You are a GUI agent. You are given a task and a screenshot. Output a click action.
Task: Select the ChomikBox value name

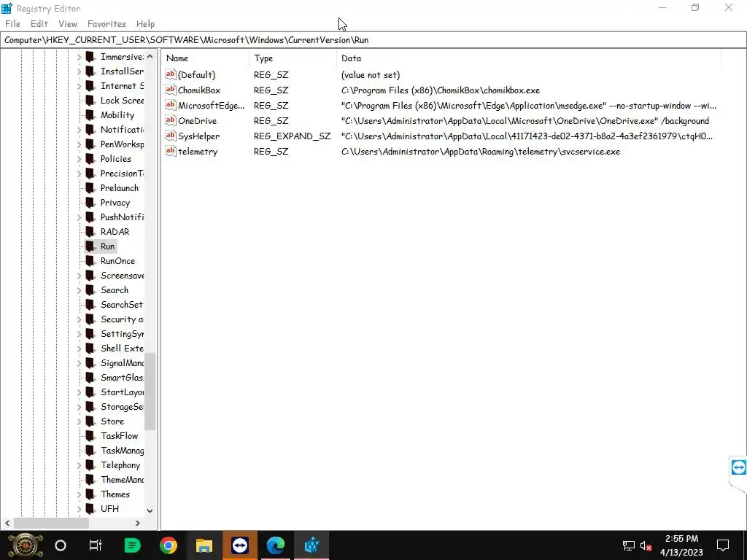click(x=199, y=90)
